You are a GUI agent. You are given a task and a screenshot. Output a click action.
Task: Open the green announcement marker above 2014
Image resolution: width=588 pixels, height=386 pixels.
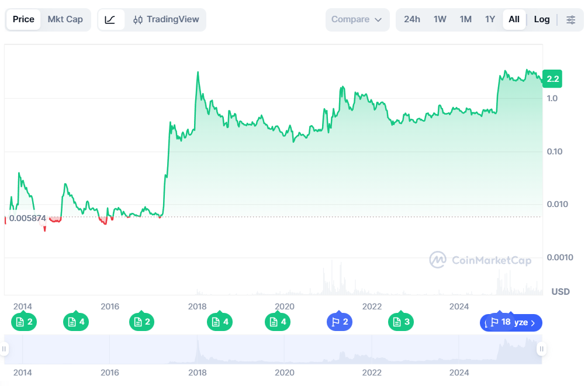point(24,322)
